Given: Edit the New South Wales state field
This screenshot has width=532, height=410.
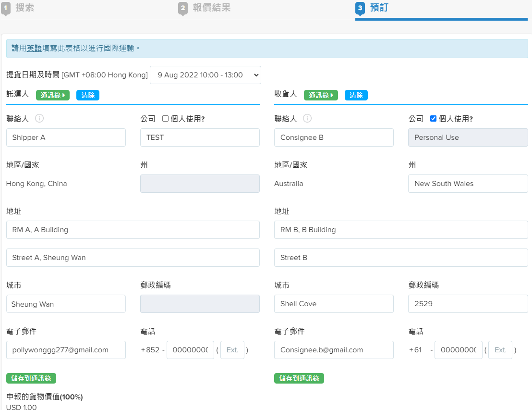Looking at the screenshot, I should pyautogui.click(x=468, y=184).
